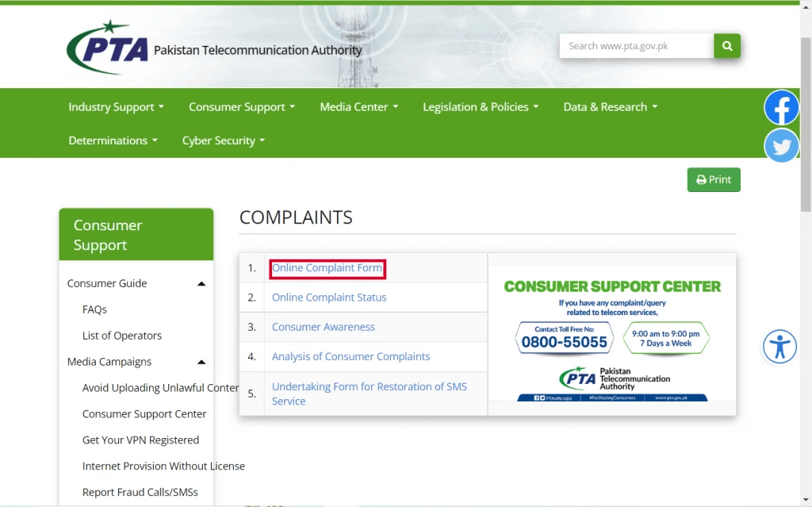
Task: Open the Facebook social icon
Action: pyautogui.click(x=781, y=107)
